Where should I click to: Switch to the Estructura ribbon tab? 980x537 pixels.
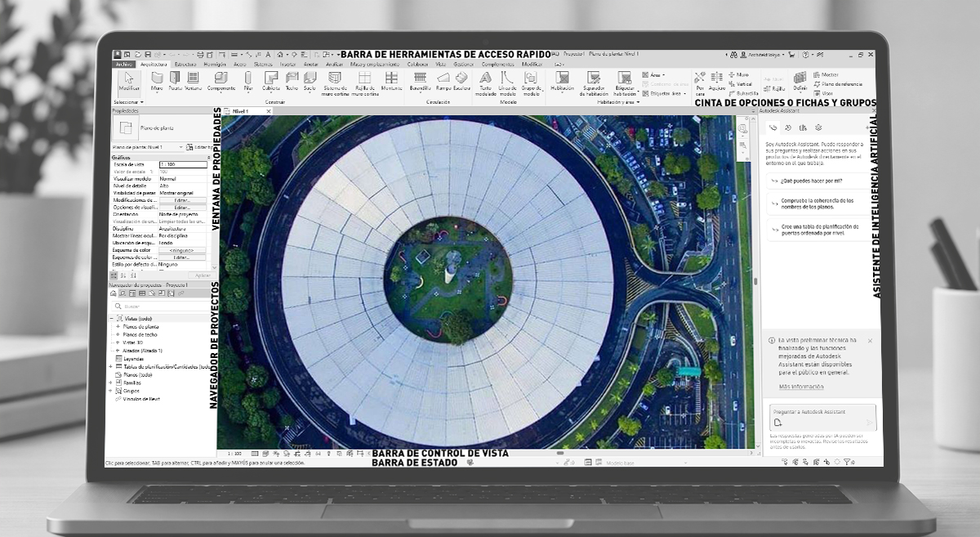185,64
